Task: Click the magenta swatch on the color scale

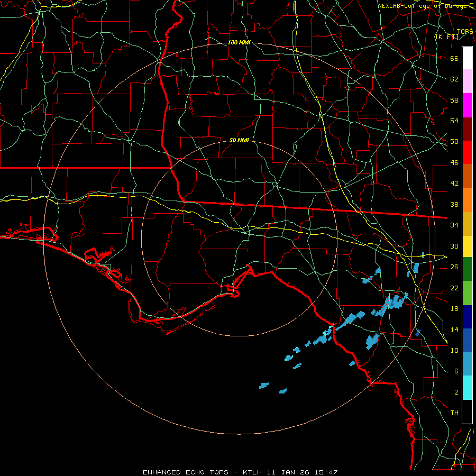Action: click(x=467, y=105)
